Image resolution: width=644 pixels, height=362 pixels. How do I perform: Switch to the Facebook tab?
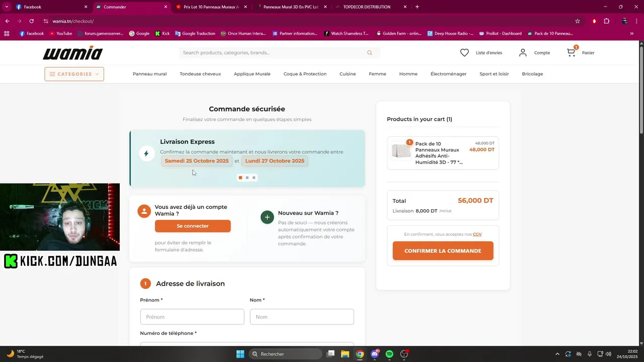pyautogui.click(x=50, y=7)
